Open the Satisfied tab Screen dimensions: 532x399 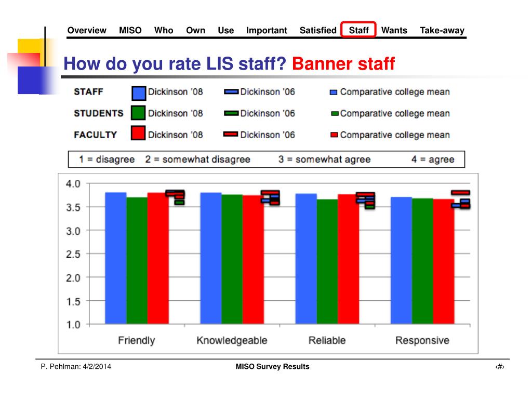pos(318,31)
